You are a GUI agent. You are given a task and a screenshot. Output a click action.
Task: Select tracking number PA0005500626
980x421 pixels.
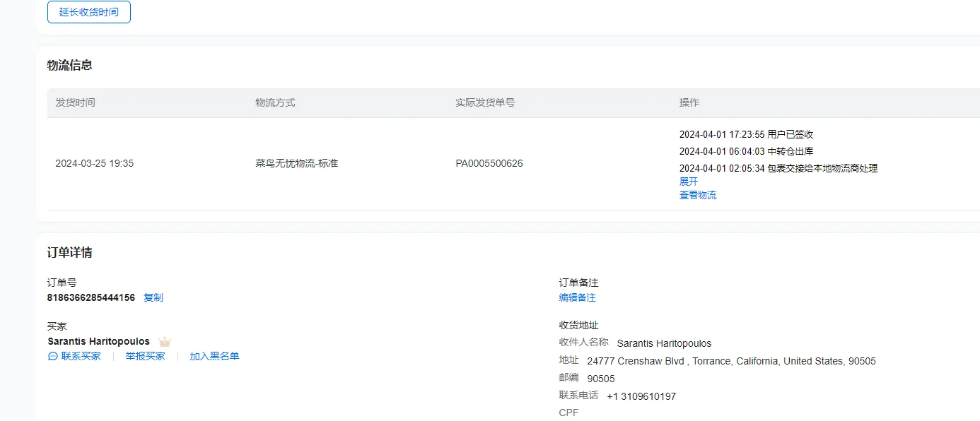point(489,163)
